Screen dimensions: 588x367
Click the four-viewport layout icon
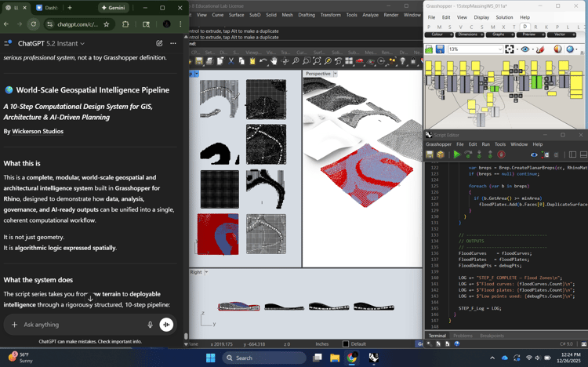(x=349, y=61)
